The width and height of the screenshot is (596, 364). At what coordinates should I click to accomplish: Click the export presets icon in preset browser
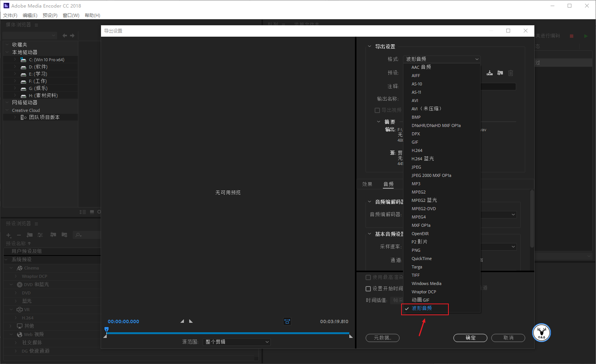point(64,235)
